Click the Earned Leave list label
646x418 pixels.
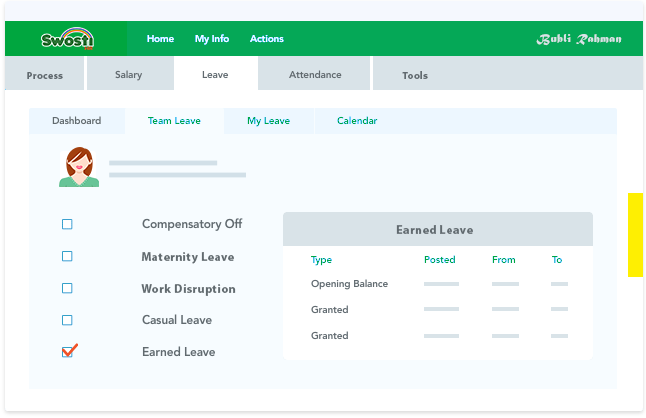178,352
